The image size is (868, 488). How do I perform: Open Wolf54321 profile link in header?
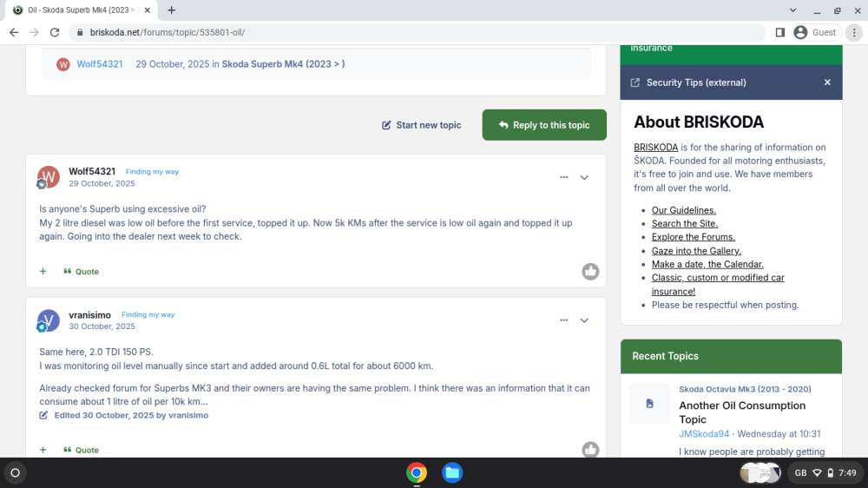[100, 63]
